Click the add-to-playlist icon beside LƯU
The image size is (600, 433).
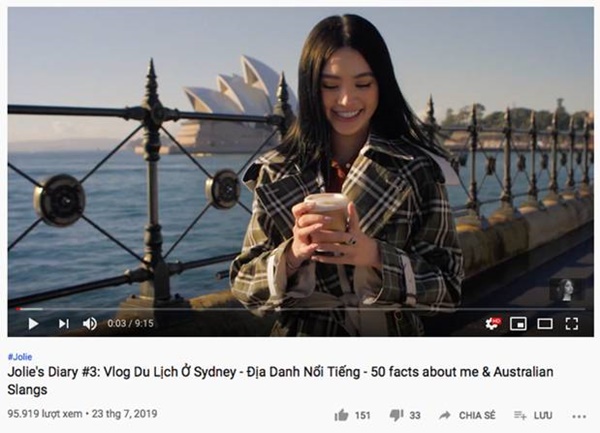[x=520, y=415]
